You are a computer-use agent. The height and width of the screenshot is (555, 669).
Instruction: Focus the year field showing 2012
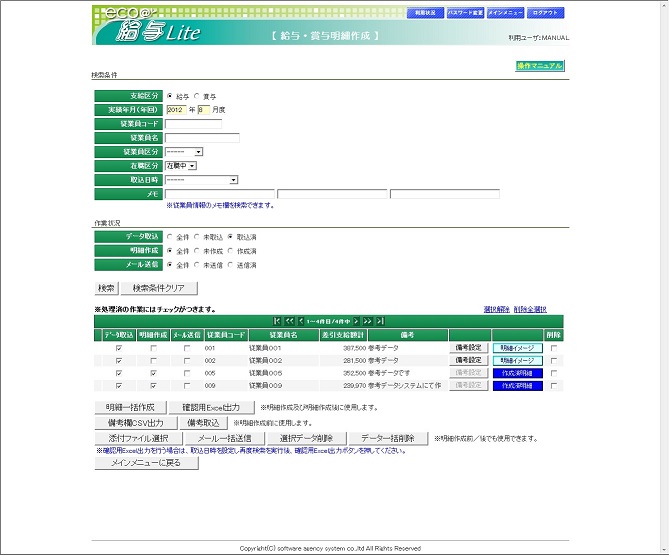click(x=176, y=110)
